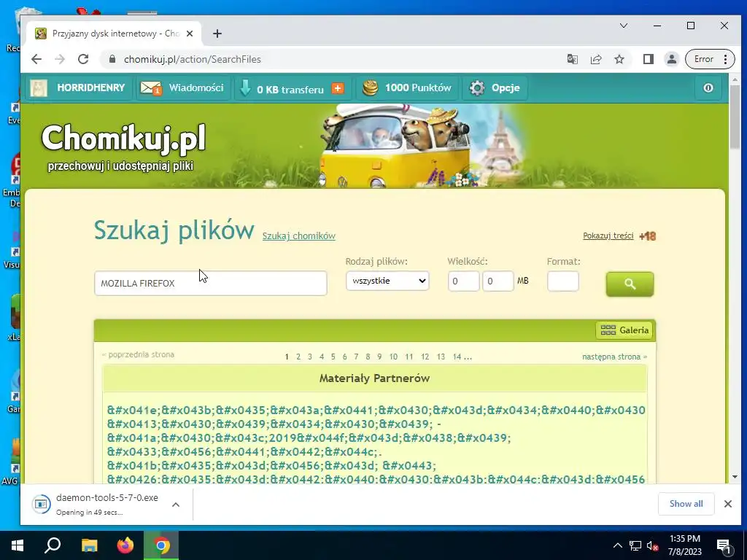This screenshot has height=560, width=747.
Task: Reload the page
Action: tap(83, 59)
